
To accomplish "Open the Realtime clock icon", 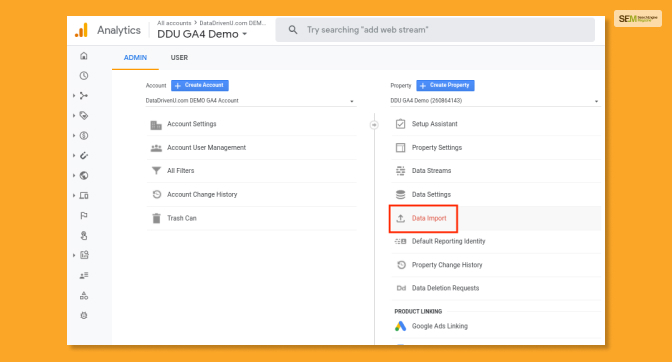I will 84,76.
